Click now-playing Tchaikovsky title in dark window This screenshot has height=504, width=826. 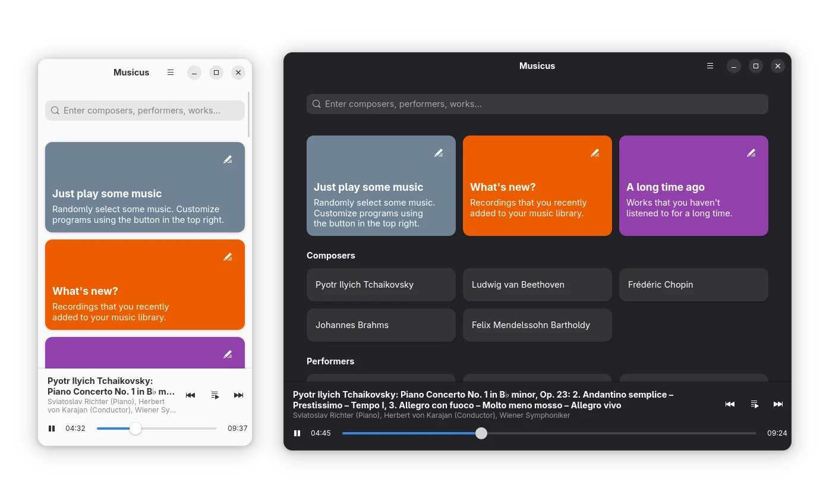click(x=483, y=400)
